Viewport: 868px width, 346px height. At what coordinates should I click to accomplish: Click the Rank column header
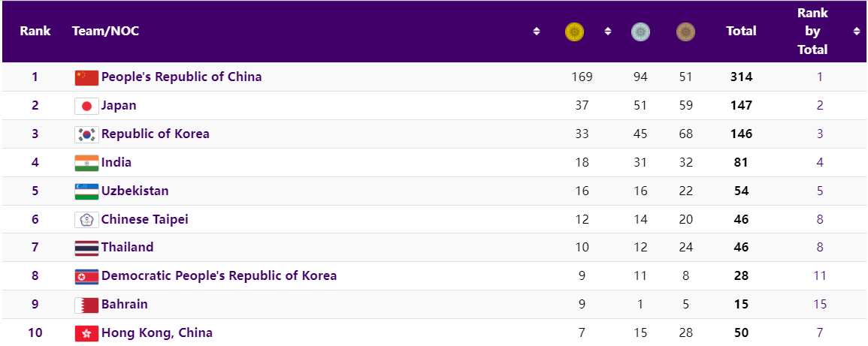click(35, 32)
